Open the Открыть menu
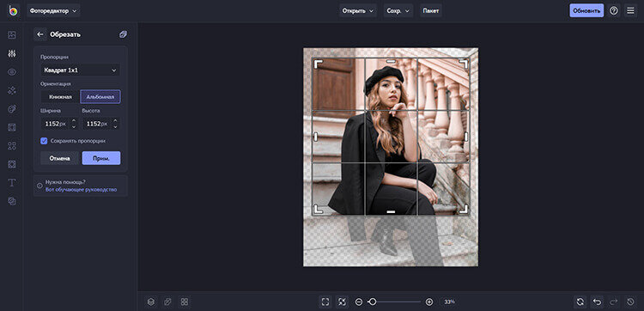 358,10
